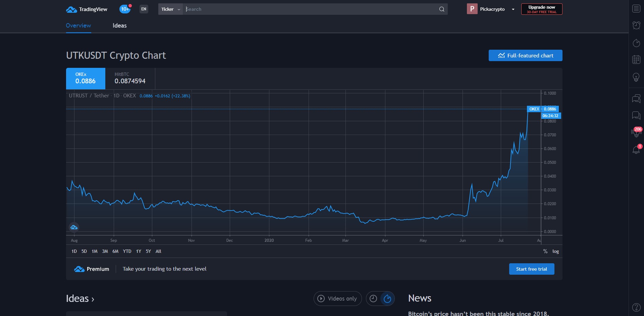The height and width of the screenshot is (316, 644).
Task: Open the 10+ notifications badge
Action: [125, 9]
